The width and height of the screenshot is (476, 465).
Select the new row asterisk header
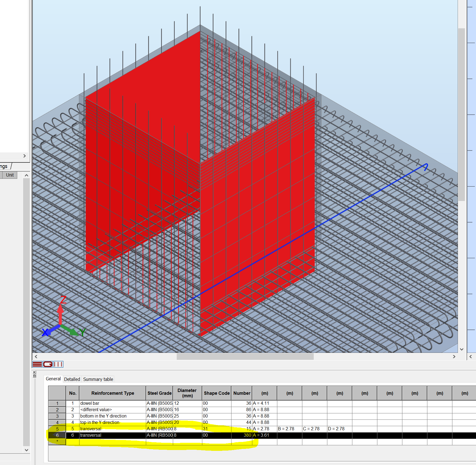coord(57,442)
